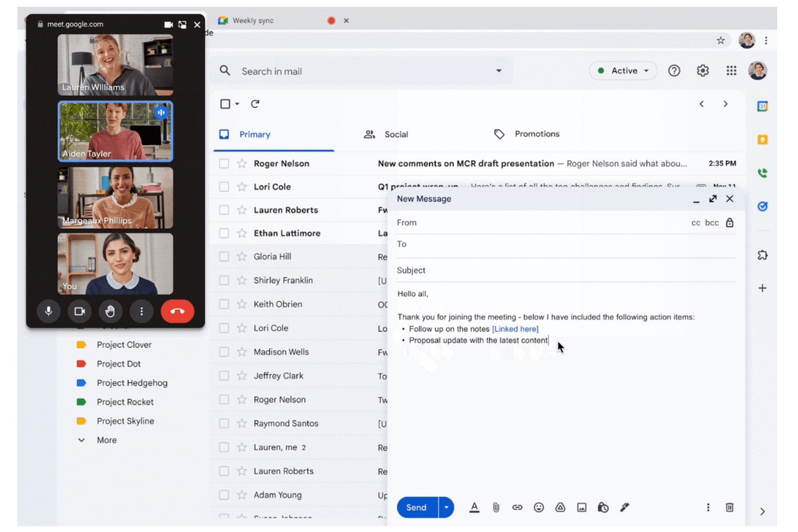Insert emoji into the email
The width and height of the screenshot is (798, 532).
click(x=538, y=507)
